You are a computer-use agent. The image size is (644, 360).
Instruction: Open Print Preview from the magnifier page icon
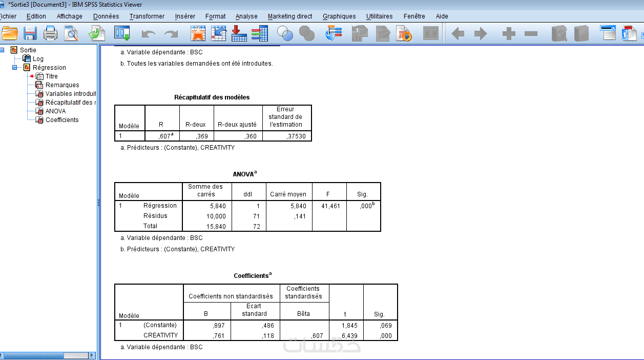click(71, 34)
